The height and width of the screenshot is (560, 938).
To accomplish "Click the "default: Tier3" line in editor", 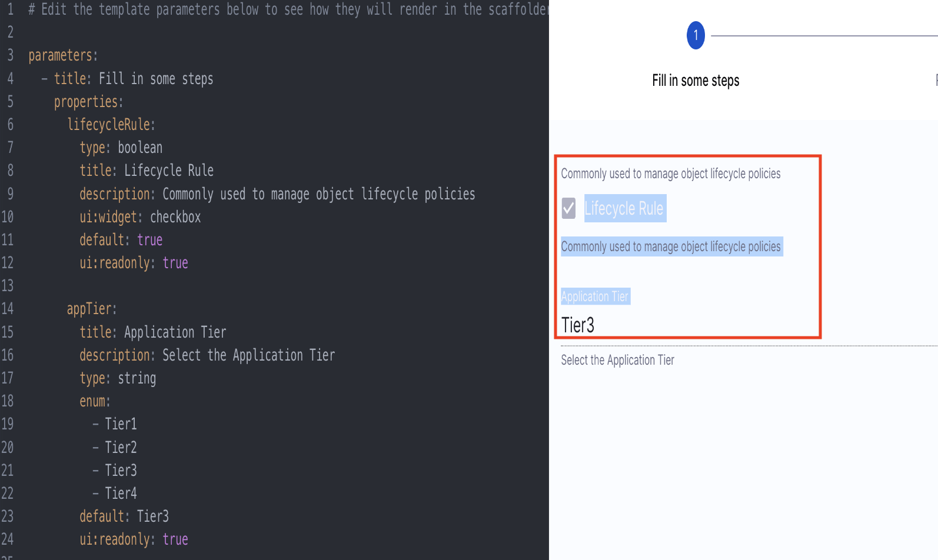I will pyautogui.click(x=124, y=516).
